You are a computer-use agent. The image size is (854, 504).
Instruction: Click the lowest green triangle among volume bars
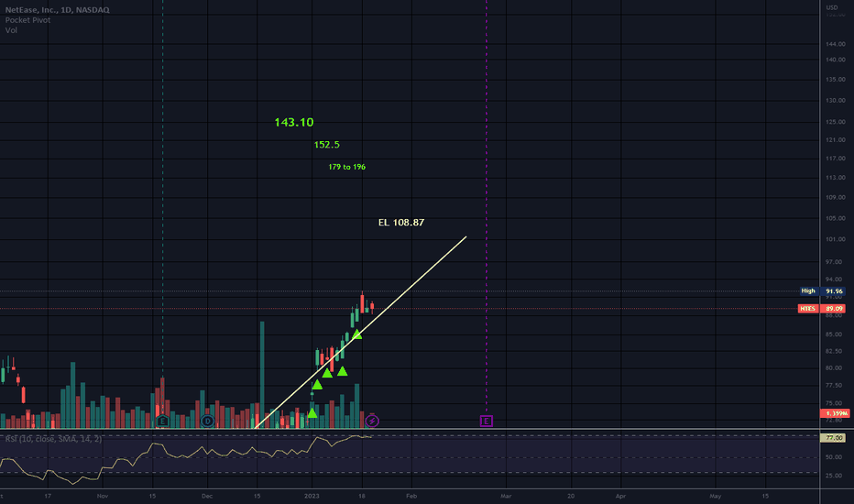click(312, 413)
